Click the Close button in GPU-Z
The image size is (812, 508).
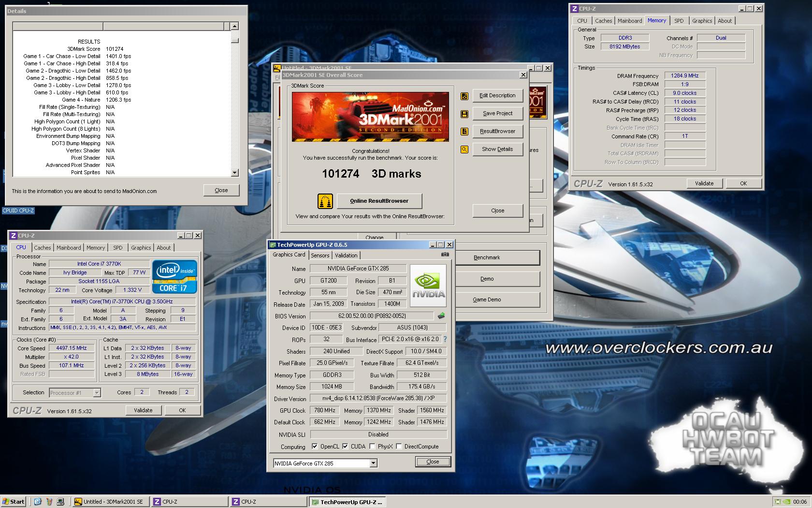(433, 462)
